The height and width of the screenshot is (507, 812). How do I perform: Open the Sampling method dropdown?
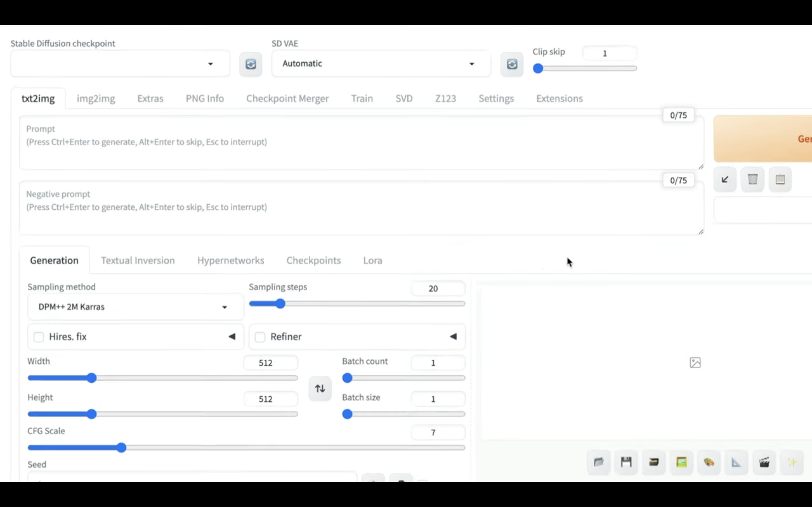136,307
